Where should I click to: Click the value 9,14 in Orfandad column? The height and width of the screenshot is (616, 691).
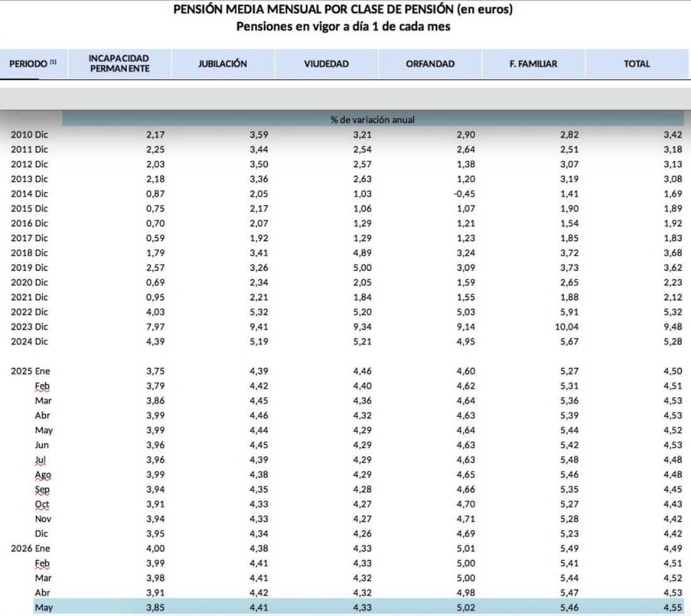[x=466, y=327]
